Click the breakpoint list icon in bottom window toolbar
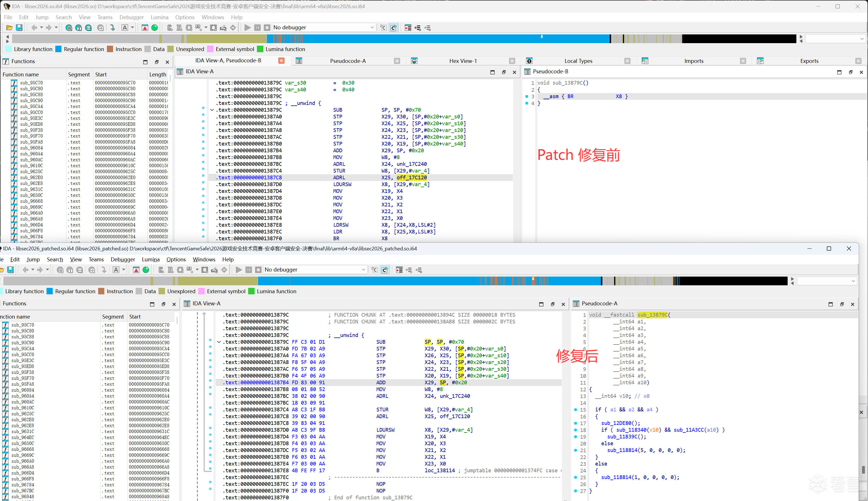This screenshot has width=868, height=501. [399, 270]
